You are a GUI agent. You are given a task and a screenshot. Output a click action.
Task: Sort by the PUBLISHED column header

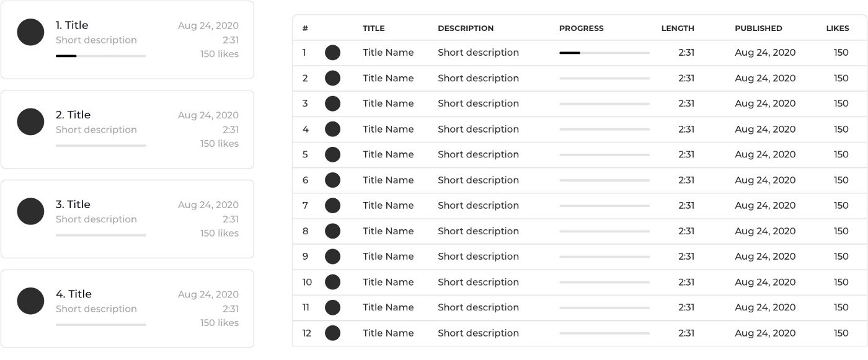tap(758, 29)
